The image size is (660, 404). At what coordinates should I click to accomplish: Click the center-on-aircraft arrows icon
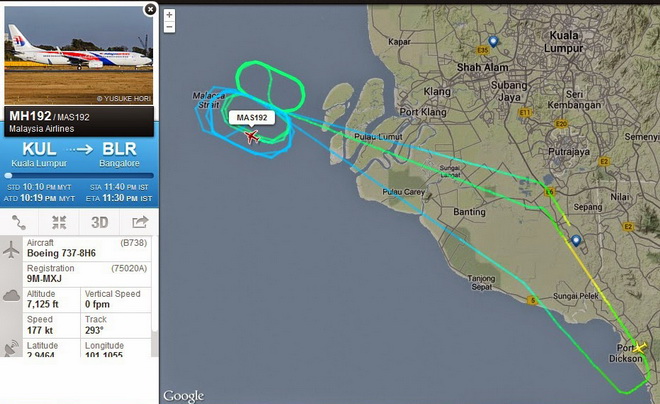tap(59, 222)
